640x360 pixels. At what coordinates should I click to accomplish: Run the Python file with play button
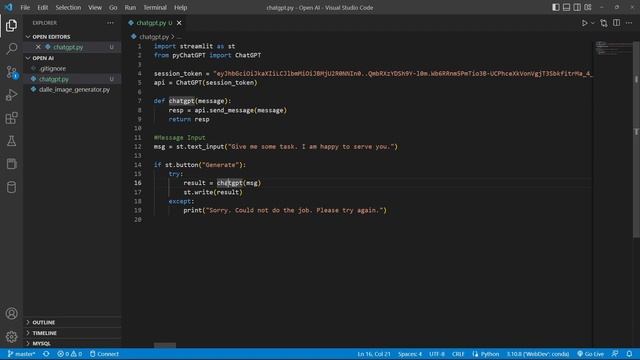(584, 23)
